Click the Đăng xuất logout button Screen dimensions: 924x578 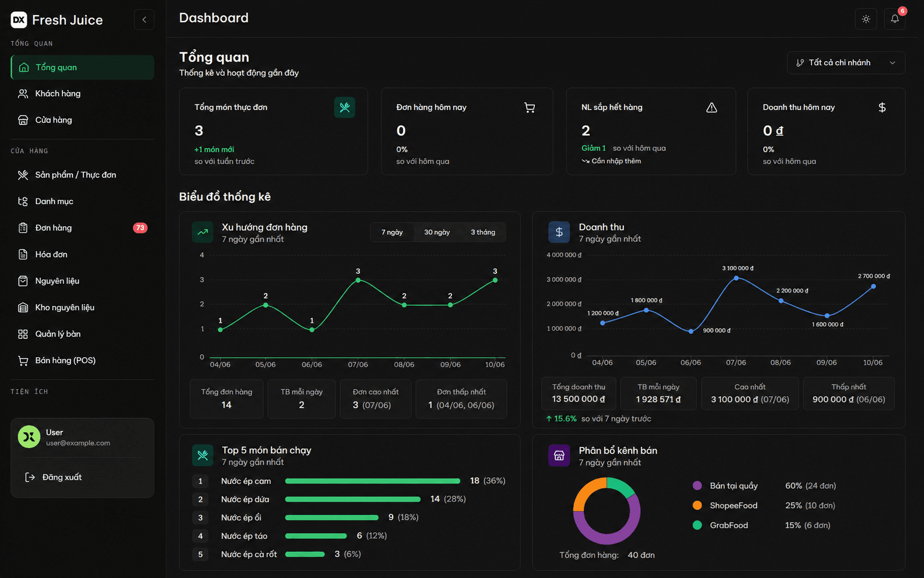(82, 477)
